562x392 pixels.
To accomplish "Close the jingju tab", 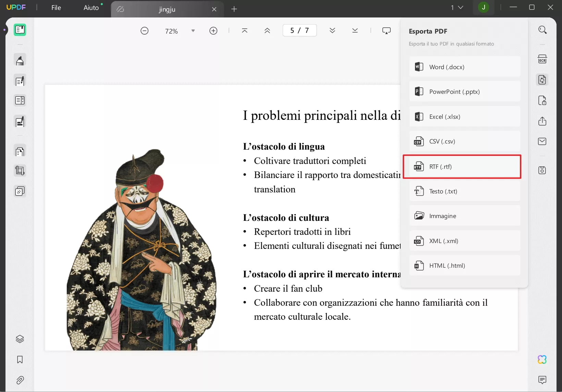I will (x=214, y=9).
